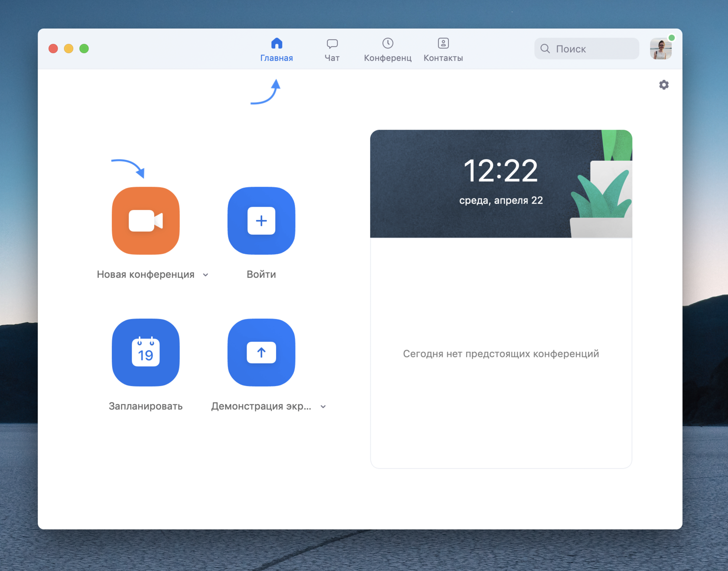Minimize the window with yellow button
Screen dimensions: 728x571
[68, 49]
